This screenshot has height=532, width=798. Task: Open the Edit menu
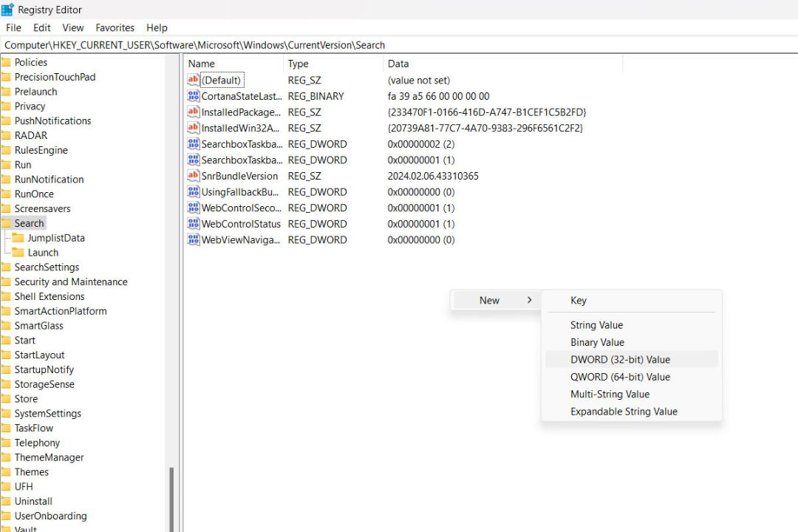coord(41,27)
